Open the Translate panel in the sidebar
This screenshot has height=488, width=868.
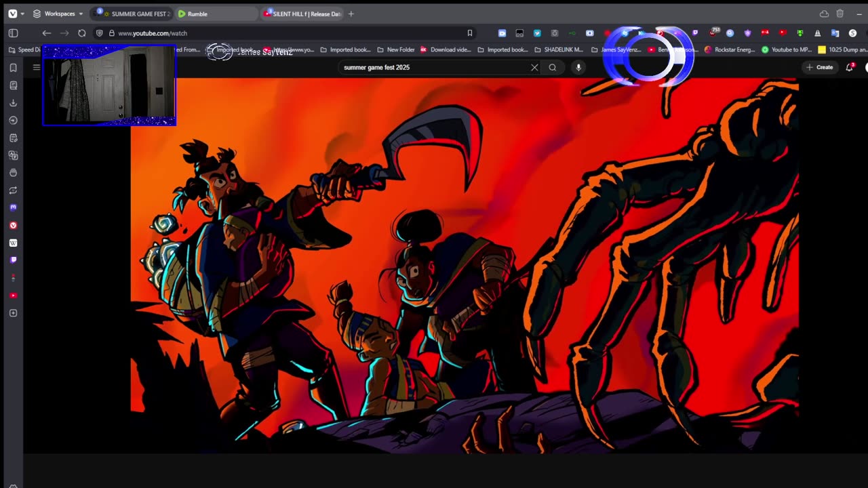pos(13,155)
